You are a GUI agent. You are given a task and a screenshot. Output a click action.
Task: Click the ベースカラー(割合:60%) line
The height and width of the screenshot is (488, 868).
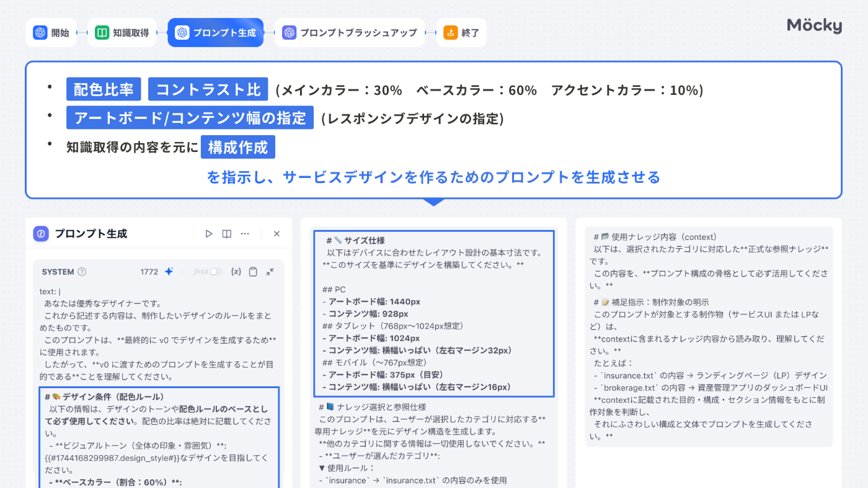[116, 482]
